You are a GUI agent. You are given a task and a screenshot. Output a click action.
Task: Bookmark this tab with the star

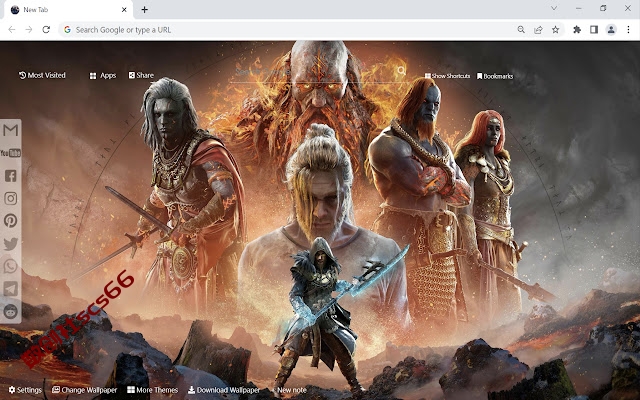tap(556, 29)
